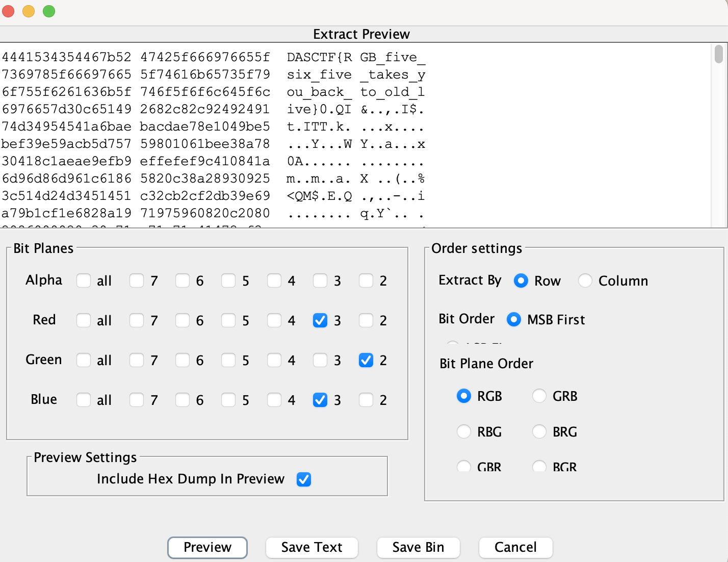Enable Alpha bit plane 2

tap(366, 280)
